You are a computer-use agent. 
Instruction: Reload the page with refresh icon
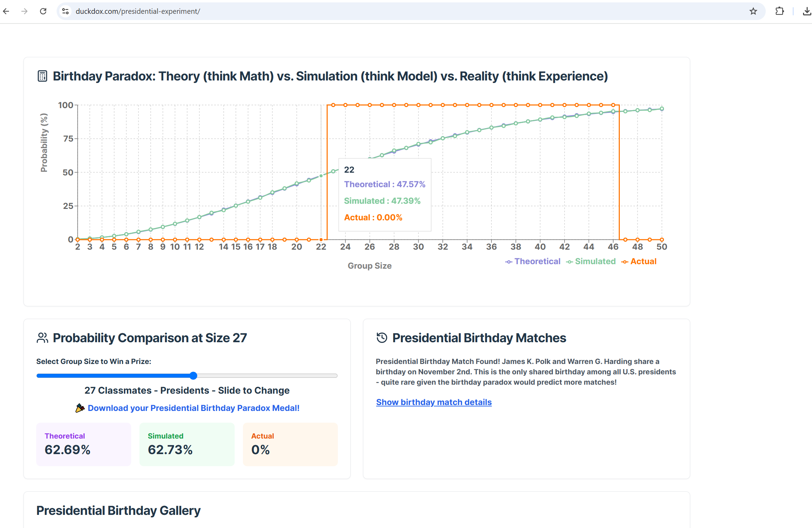point(43,11)
